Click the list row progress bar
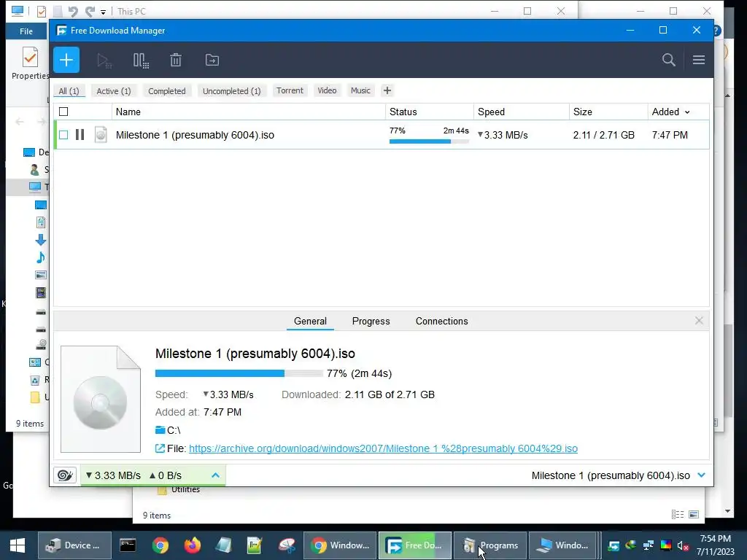747x560 pixels. [429, 141]
